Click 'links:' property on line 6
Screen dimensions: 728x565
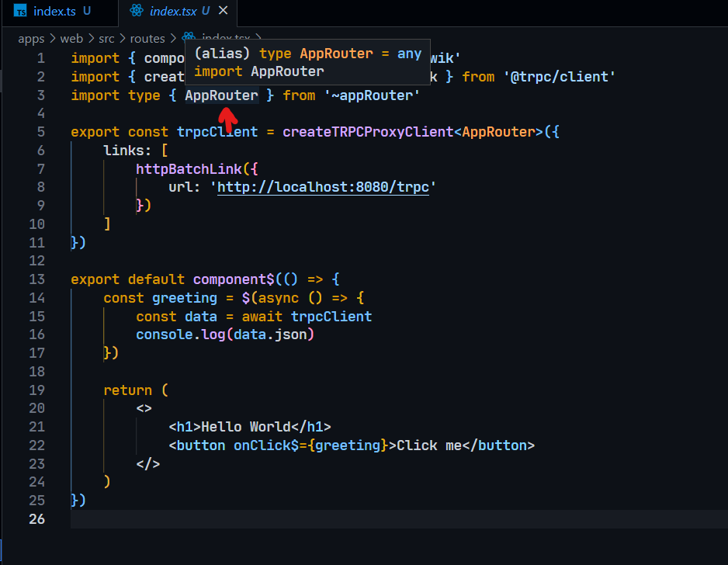click(x=127, y=151)
